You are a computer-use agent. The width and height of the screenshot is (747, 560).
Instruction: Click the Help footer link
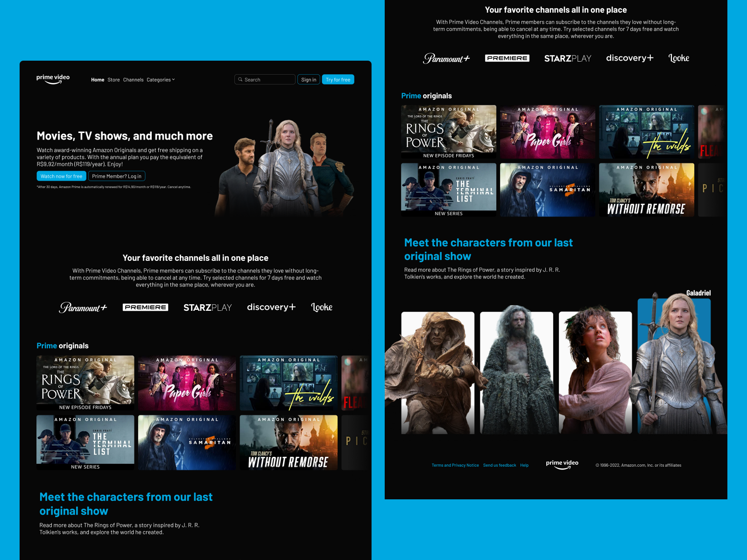524,465
